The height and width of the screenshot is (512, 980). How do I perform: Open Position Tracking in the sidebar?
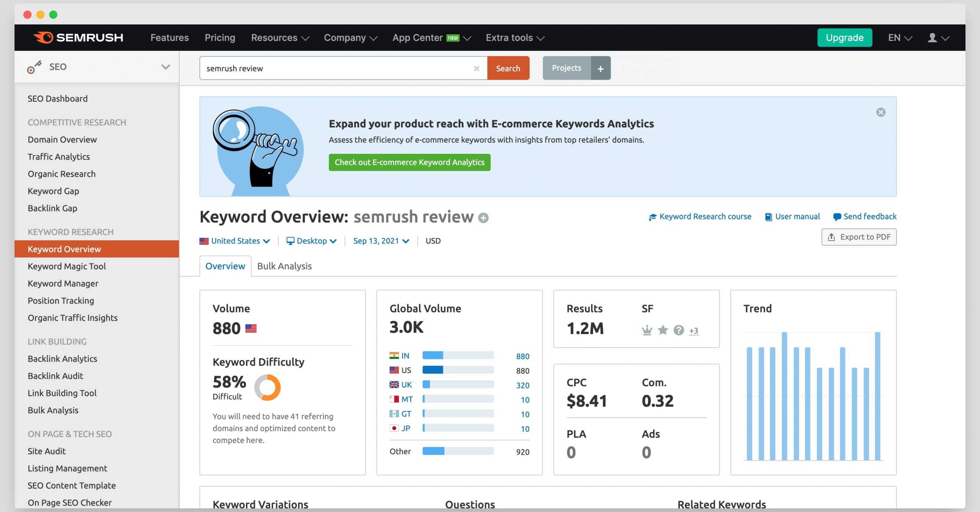pos(61,301)
